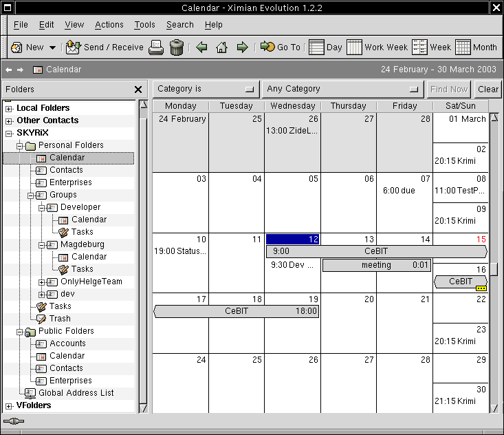Open the File menu
Screen dimensions: 504x435
pos(21,25)
